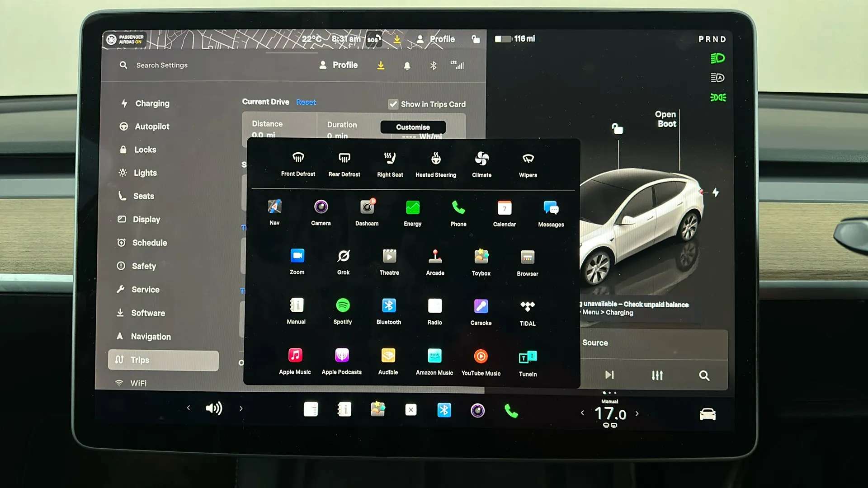Launch the Camera app
Image resolution: width=868 pixels, height=488 pixels.
pyautogui.click(x=321, y=213)
